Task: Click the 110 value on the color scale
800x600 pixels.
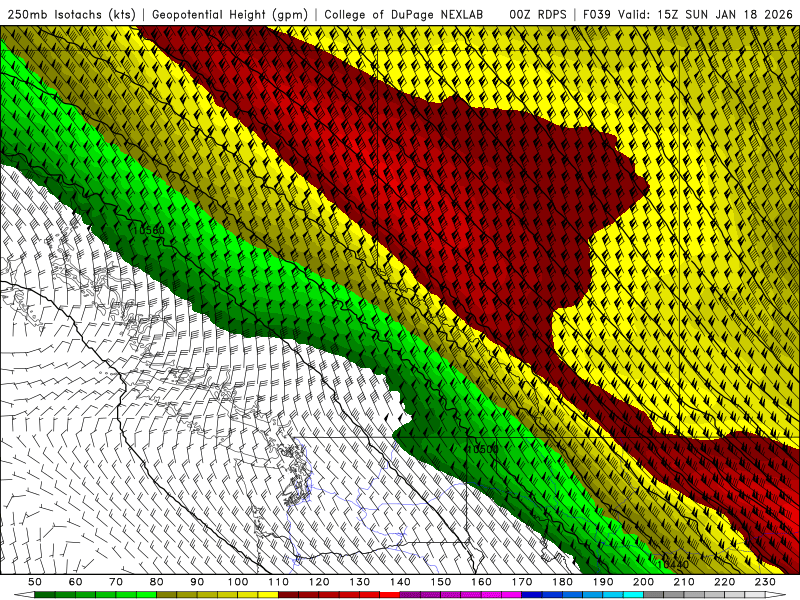Action: [278, 582]
